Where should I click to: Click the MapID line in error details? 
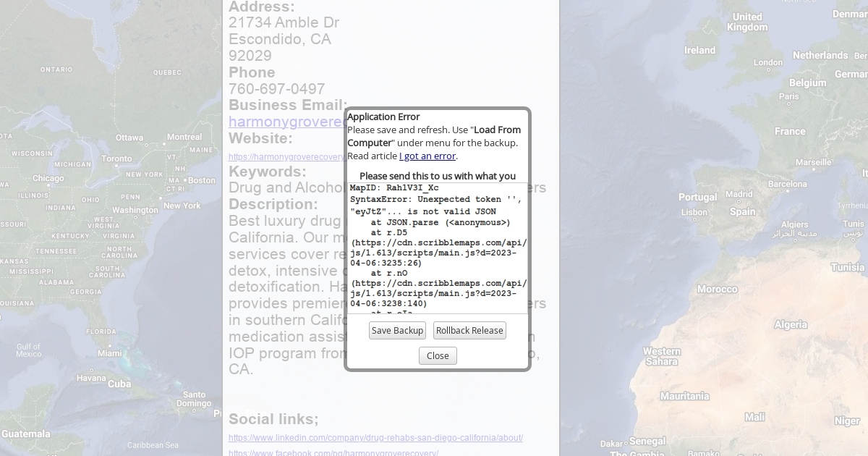[393, 188]
